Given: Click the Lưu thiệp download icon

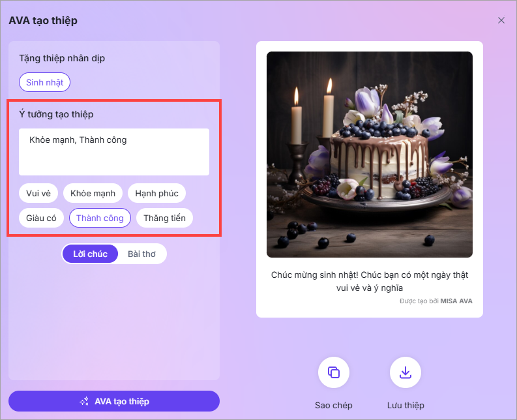Looking at the screenshot, I should [x=406, y=372].
